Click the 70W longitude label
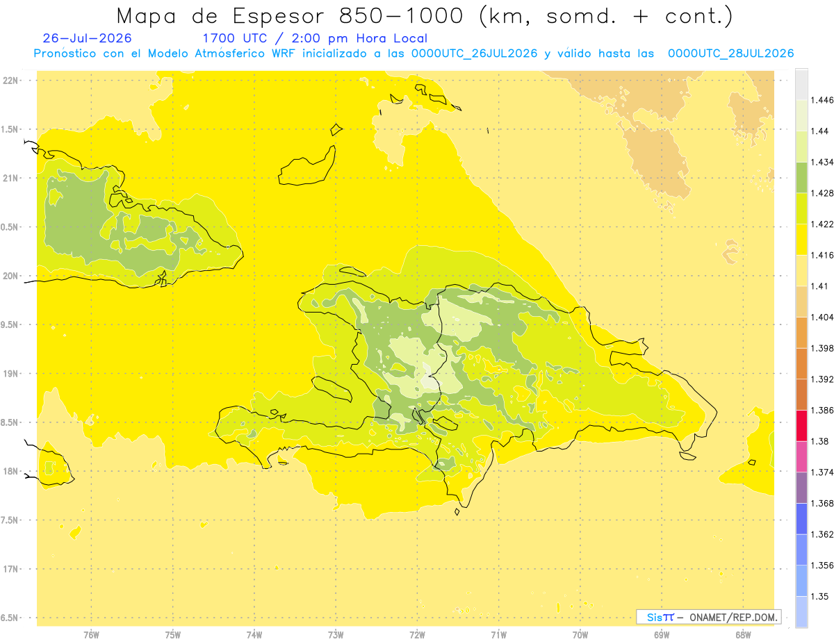 (x=580, y=635)
